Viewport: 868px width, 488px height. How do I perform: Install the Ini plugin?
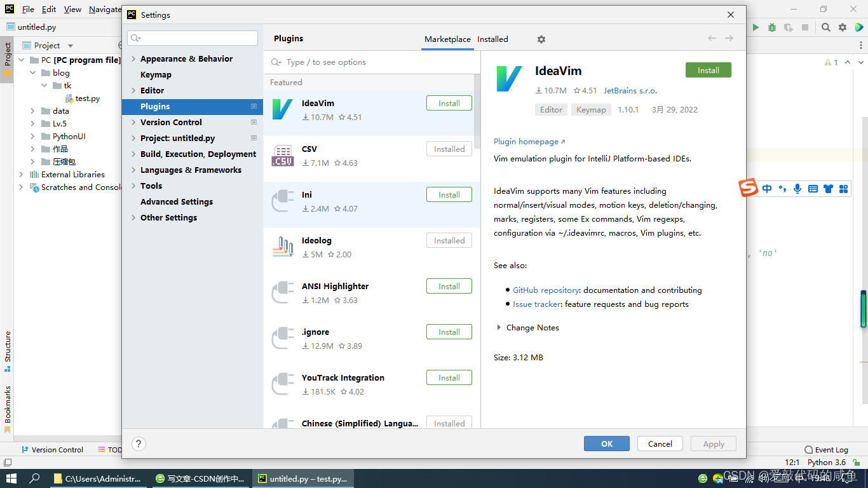point(449,194)
